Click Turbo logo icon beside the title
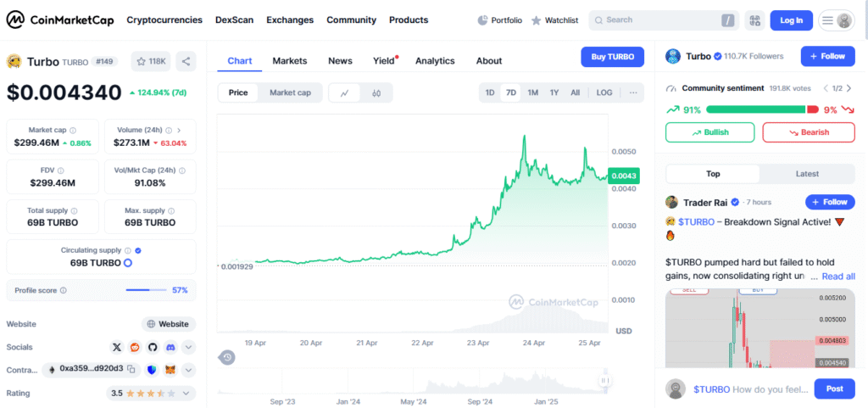The image size is (868, 408). 14,61
